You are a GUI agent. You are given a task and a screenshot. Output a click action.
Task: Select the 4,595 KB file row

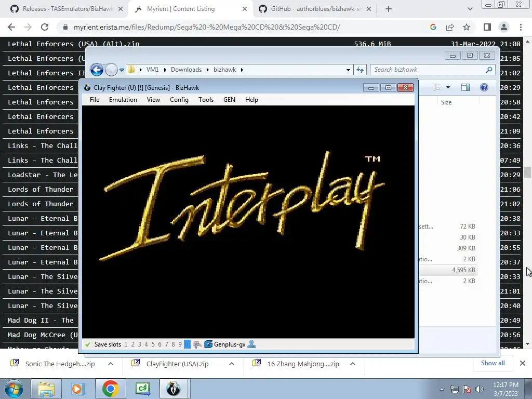(448, 270)
